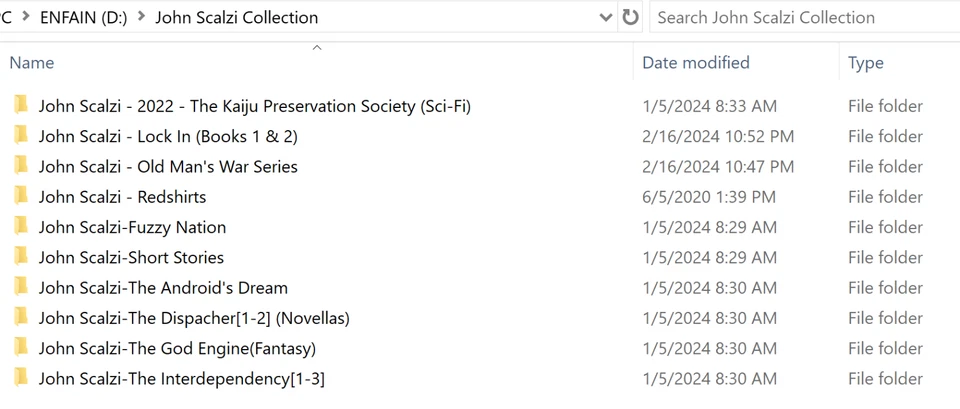Expand the chevron before John Scalzi Collection
This screenshot has height=409, width=960.
(141, 17)
